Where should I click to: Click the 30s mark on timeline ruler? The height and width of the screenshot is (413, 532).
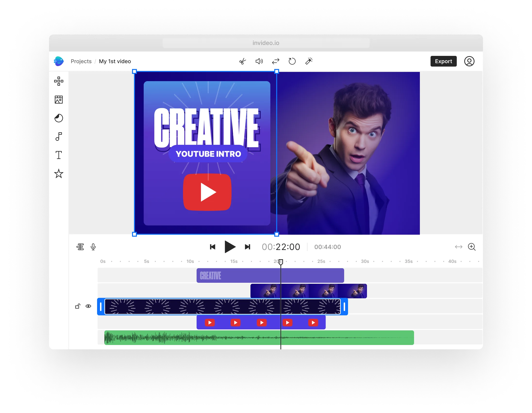tap(365, 261)
